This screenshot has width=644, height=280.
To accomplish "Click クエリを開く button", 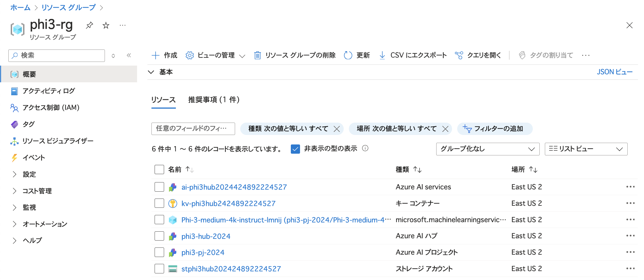I will tap(478, 55).
